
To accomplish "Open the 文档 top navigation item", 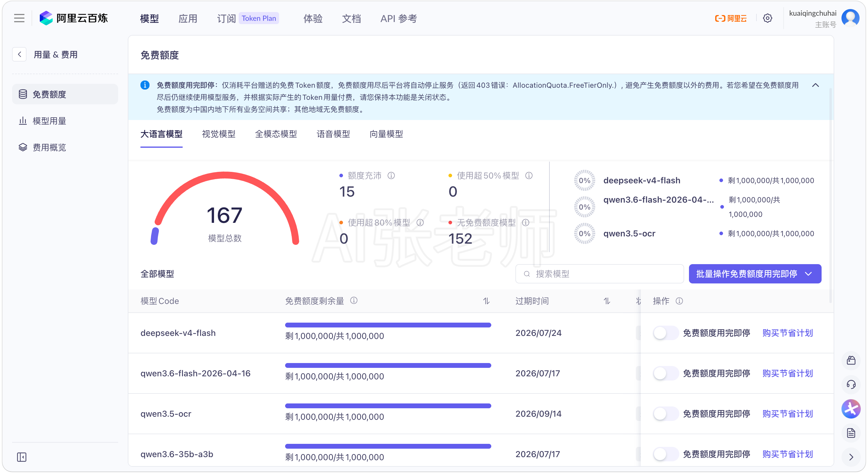I will 351,18.
